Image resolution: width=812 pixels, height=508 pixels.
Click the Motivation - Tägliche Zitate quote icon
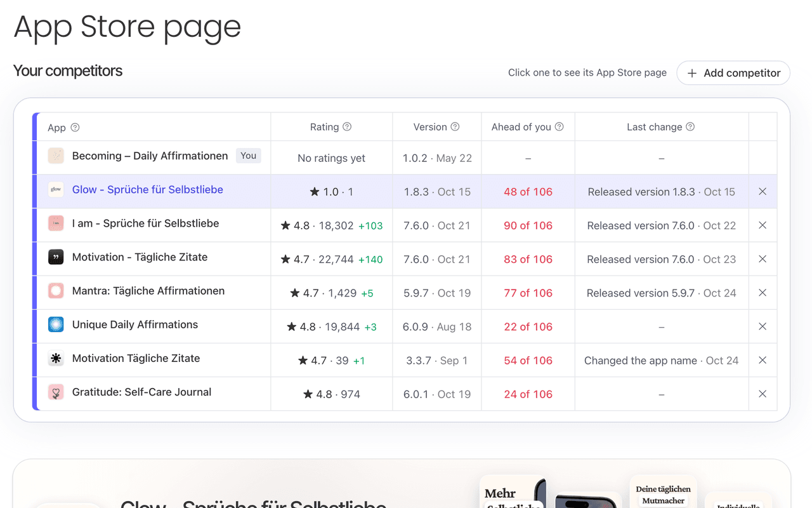(x=56, y=257)
